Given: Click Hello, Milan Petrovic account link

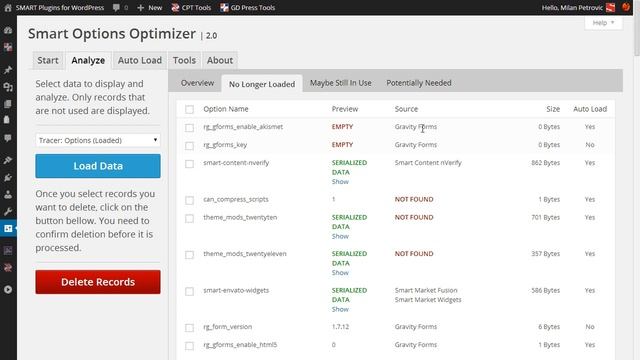Looking at the screenshot, I should (x=572, y=7).
